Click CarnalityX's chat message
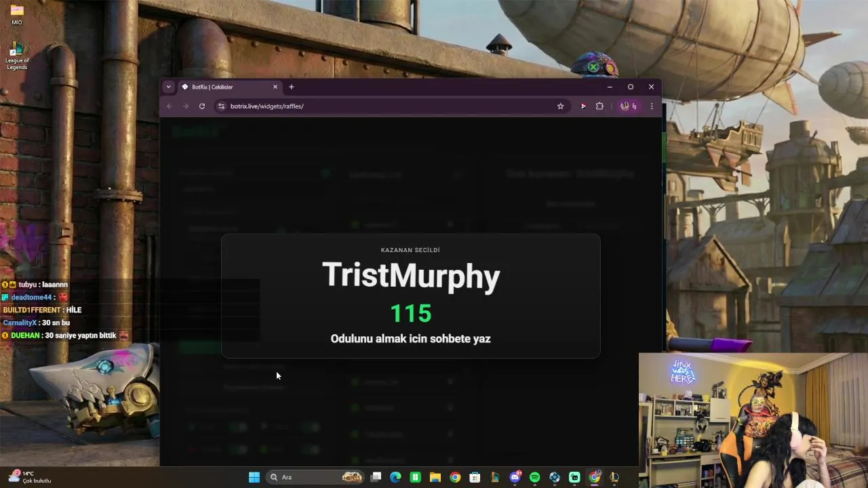868x488 pixels. click(x=36, y=323)
